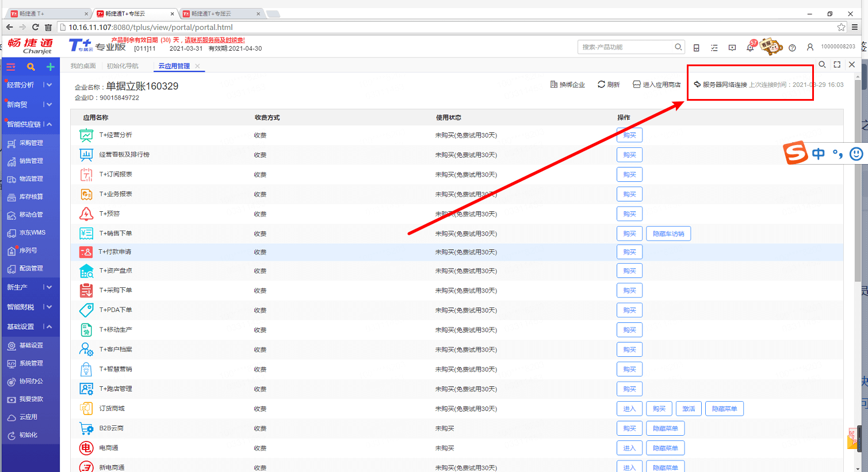Screen dimensions: 868x472
Task: Open 配货管理 in the sidebar
Action: click(30, 268)
